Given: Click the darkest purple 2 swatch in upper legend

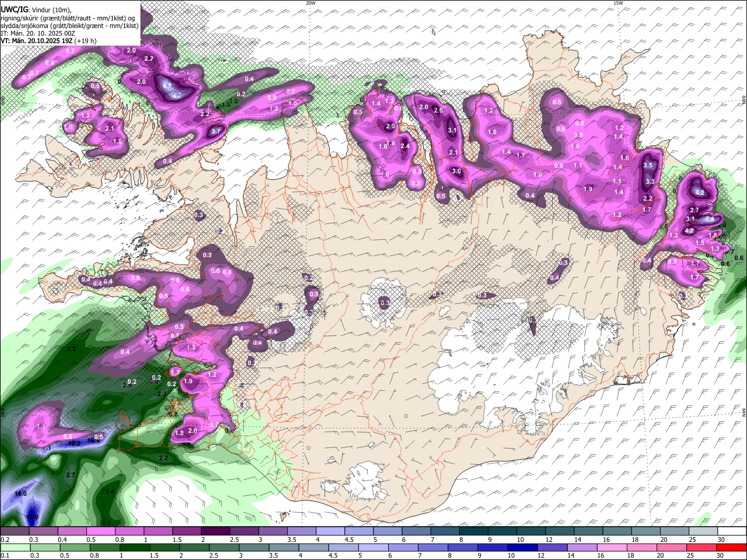Looking at the screenshot, I should tap(215, 531).
